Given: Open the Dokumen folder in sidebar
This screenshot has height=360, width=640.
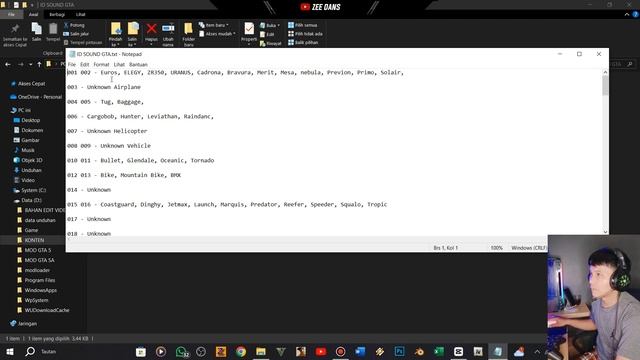Looking at the screenshot, I should (x=28, y=130).
